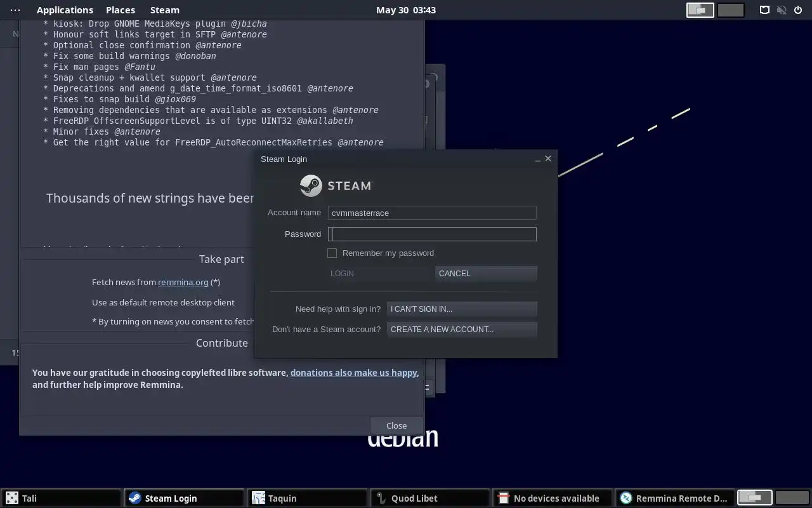Viewport: 812px width, 508px height.
Task: Minimize the Steam Login window
Action: [x=538, y=159]
